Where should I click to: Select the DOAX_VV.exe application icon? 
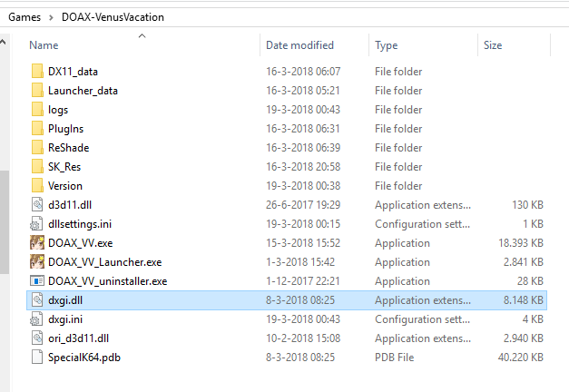pyautogui.click(x=37, y=242)
